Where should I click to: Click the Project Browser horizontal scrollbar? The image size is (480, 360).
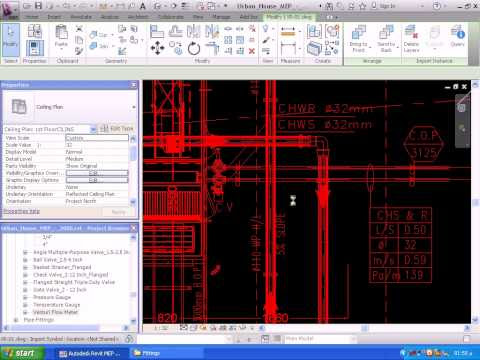point(66,328)
